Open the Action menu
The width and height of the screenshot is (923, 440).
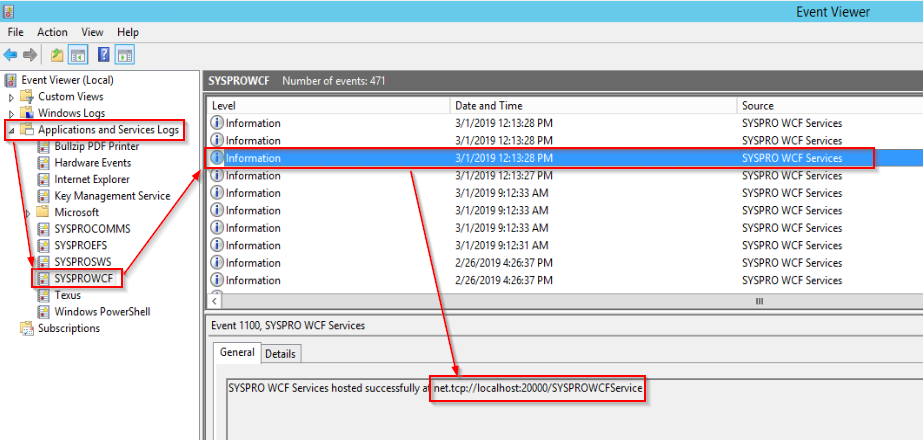tap(52, 32)
